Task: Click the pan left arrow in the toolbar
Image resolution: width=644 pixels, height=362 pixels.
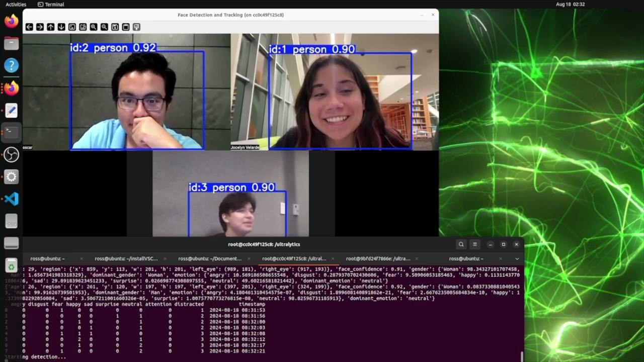Action: point(29,27)
